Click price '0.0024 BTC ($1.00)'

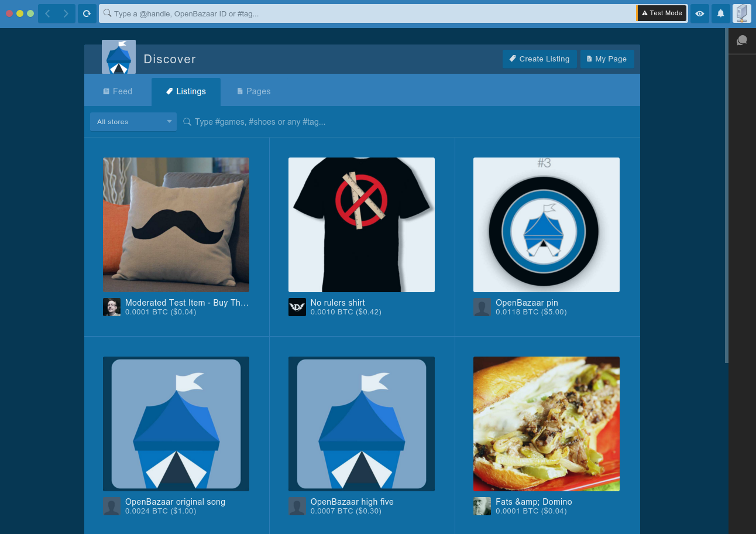click(161, 511)
